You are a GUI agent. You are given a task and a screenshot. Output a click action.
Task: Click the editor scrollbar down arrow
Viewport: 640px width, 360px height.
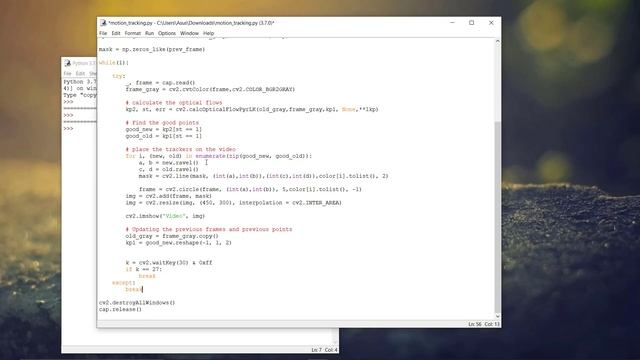(x=497, y=316)
